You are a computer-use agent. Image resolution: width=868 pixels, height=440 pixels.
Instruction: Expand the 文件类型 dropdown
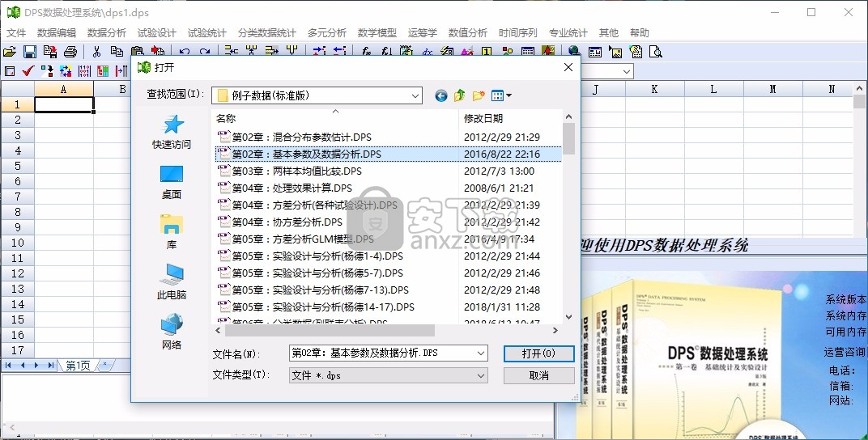coord(480,375)
